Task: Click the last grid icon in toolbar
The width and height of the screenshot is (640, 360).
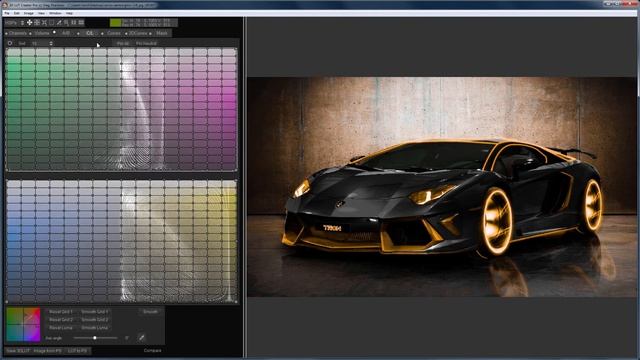Action: click(81, 22)
